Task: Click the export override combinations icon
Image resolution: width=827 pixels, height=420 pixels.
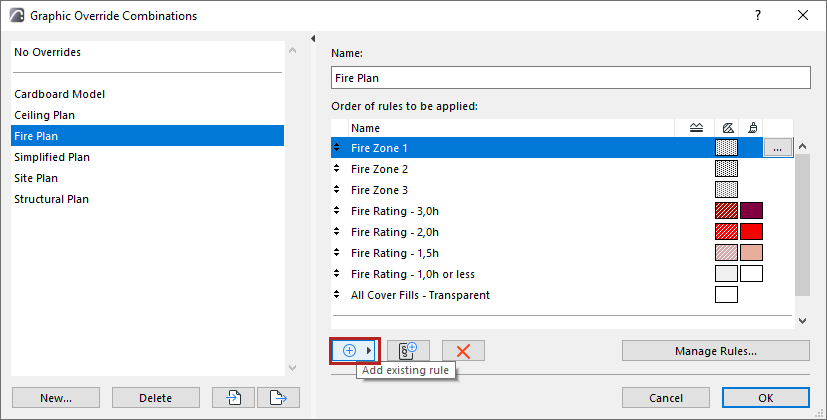Action: pyautogui.click(x=278, y=397)
